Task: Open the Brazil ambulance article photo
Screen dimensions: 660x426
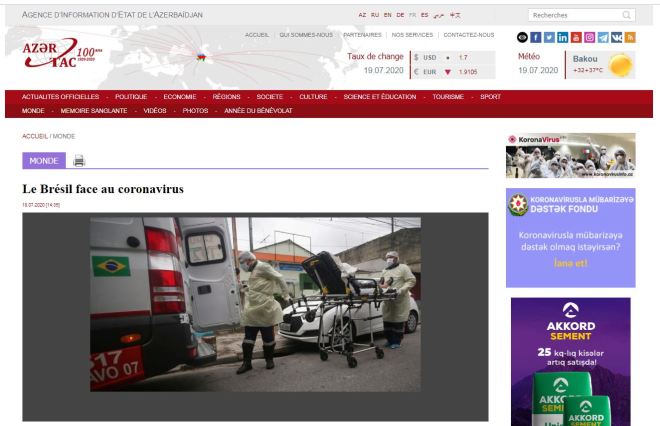Action: [255, 304]
